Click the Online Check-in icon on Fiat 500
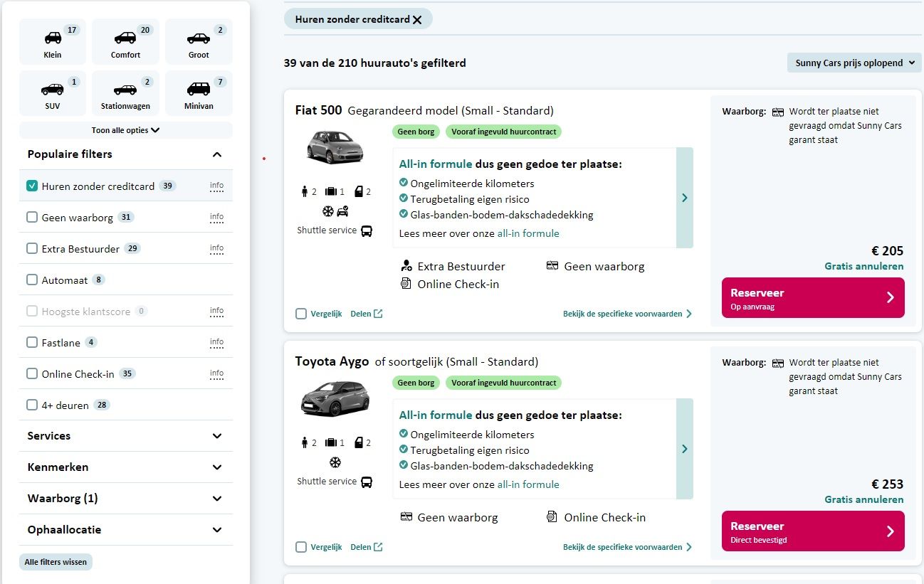Viewport: 924px width, 584px height. [406, 284]
